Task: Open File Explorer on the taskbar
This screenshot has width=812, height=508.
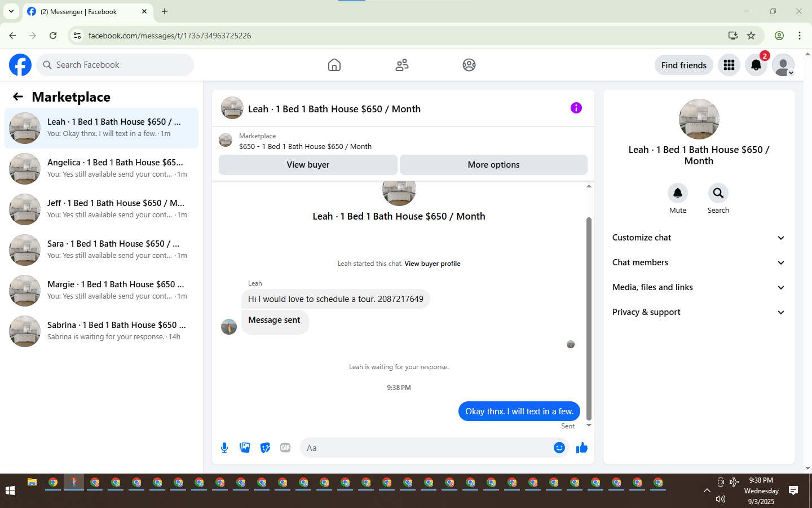Action: (32, 483)
